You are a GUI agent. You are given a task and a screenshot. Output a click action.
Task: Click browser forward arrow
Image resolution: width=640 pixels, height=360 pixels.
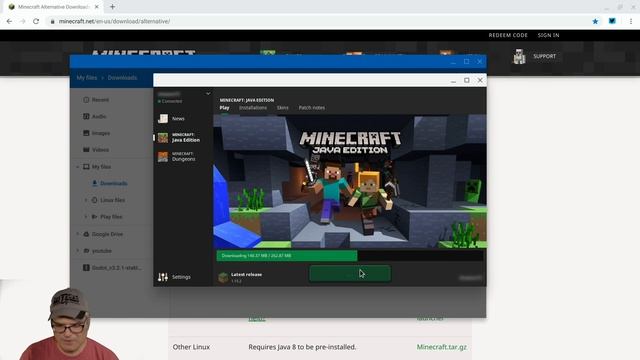click(22, 21)
